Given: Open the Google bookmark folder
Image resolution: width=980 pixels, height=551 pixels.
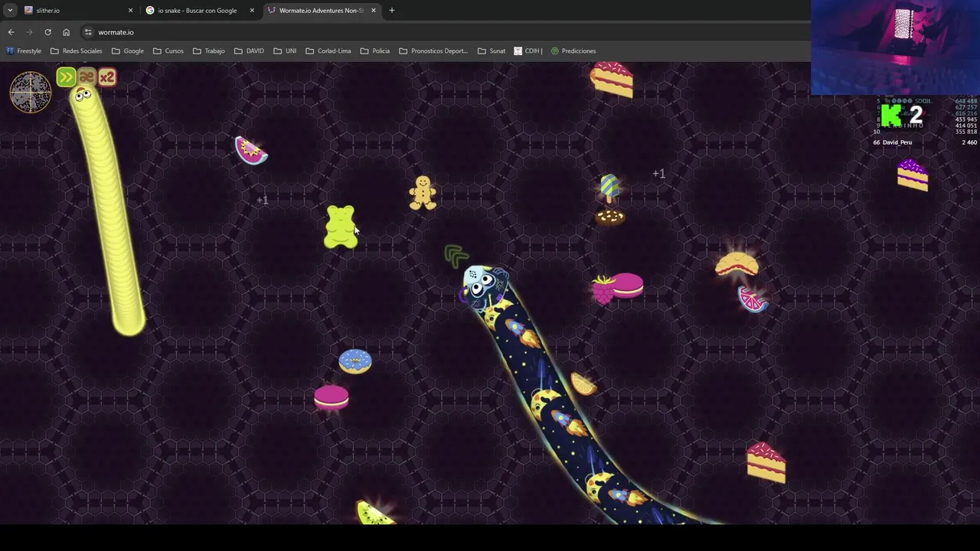Looking at the screenshot, I should [127, 51].
